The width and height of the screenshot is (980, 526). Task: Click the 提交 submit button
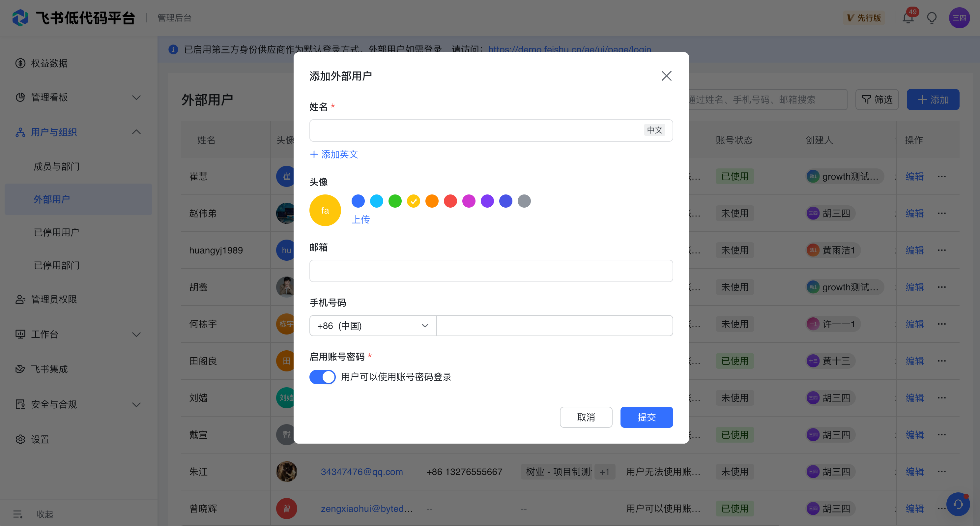tap(647, 417)
